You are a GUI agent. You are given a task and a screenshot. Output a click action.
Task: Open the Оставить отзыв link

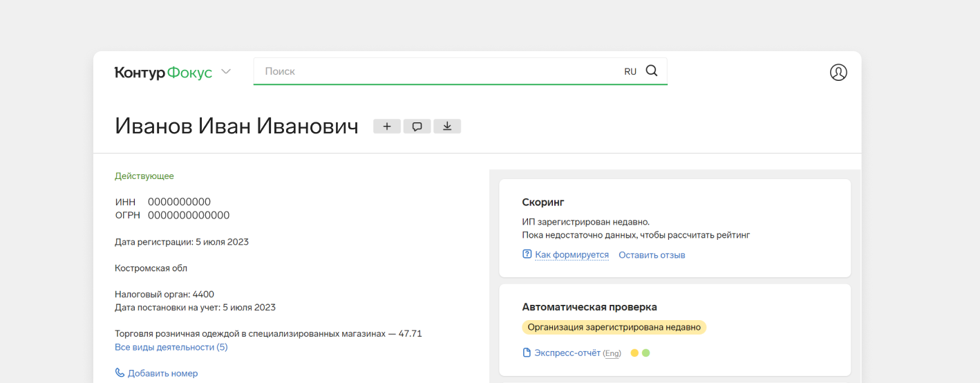click(652, 255)
